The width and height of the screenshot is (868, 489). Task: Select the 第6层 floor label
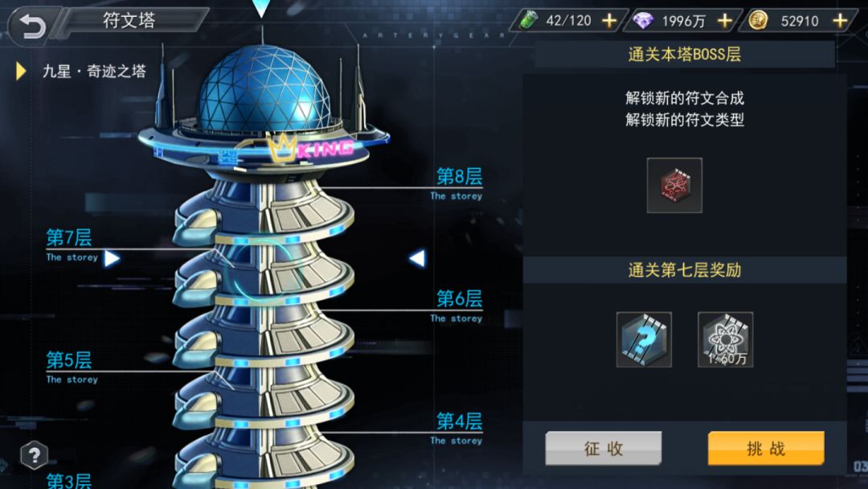(x=459, y=299)
